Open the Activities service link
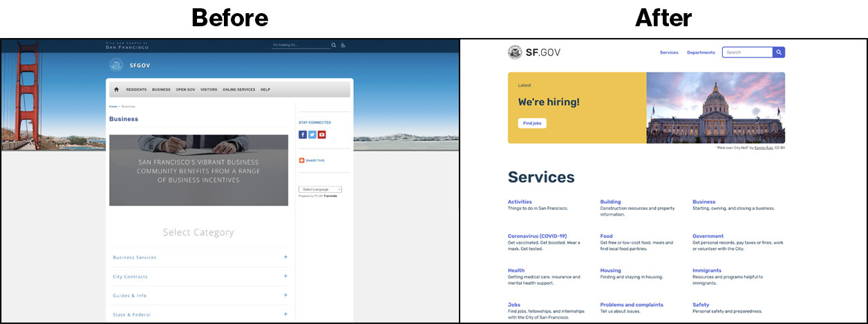This screenshot has width=868, height=324. click(520, 202)
